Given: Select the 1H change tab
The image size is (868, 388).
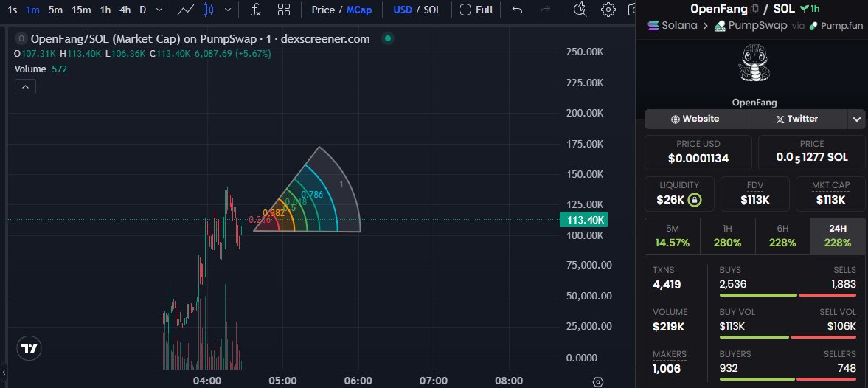Looking at the screenshot, I should pos(727,236).
